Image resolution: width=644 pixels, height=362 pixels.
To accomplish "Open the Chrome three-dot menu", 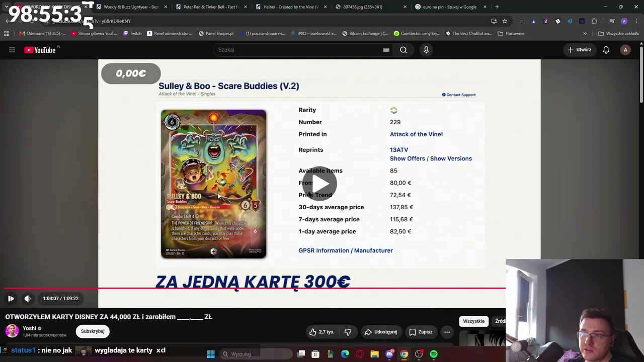I will point(635,21).
